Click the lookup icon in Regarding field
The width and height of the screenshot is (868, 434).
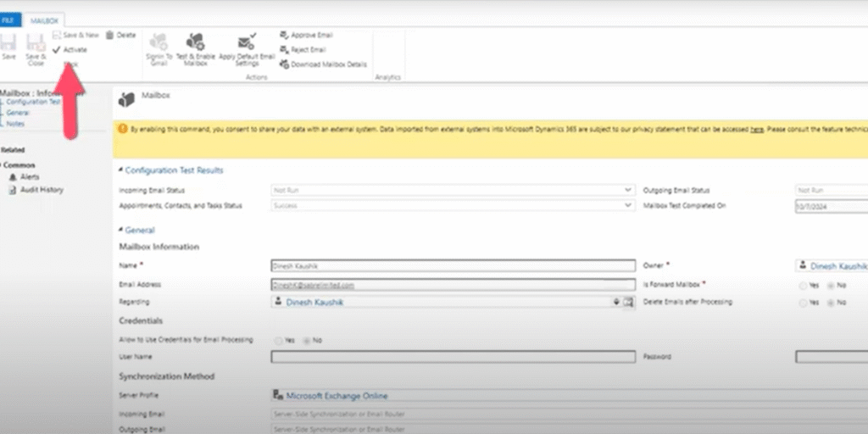tap(628, 302)
